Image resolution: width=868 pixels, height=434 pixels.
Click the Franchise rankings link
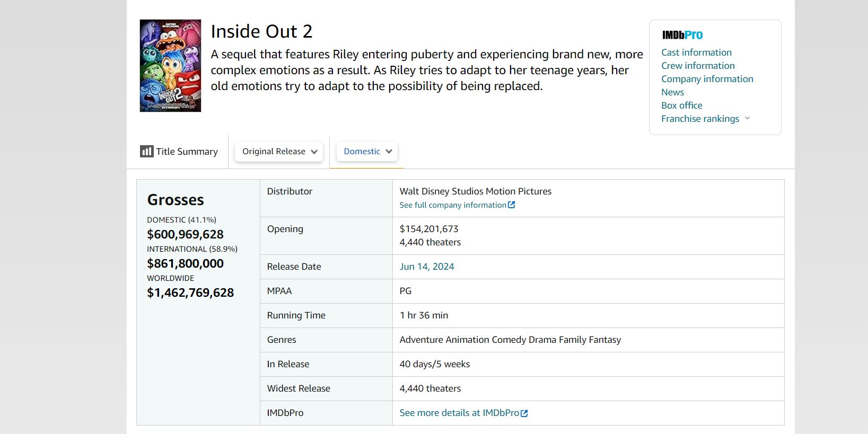click(700, 119)
